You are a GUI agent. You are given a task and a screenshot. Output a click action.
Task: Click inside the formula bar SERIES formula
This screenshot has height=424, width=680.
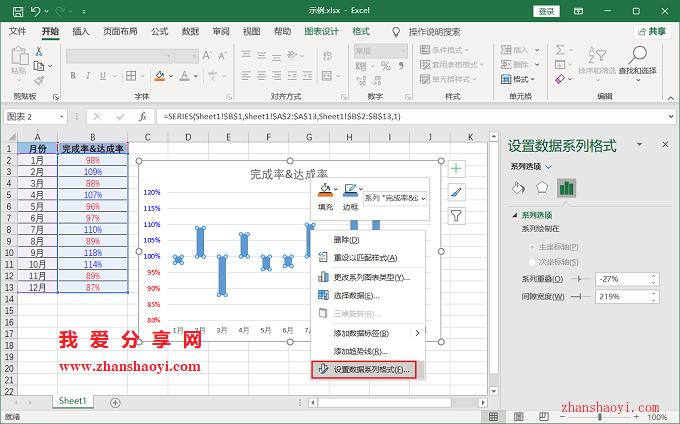pos(282,117)
